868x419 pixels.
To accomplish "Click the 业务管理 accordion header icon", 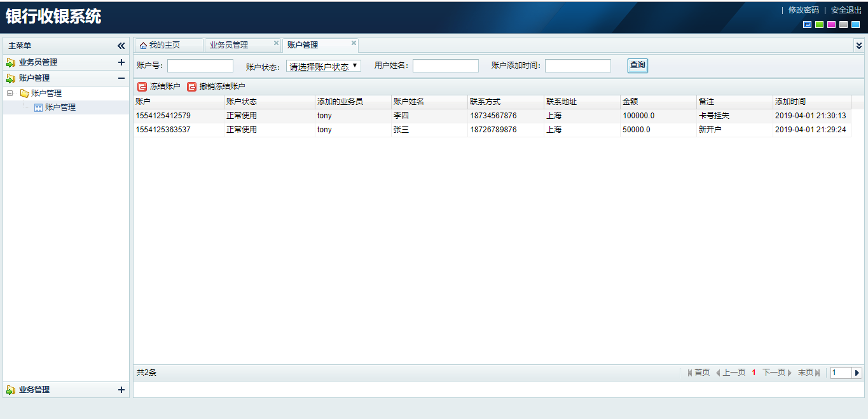I will (x=11, y=390).
